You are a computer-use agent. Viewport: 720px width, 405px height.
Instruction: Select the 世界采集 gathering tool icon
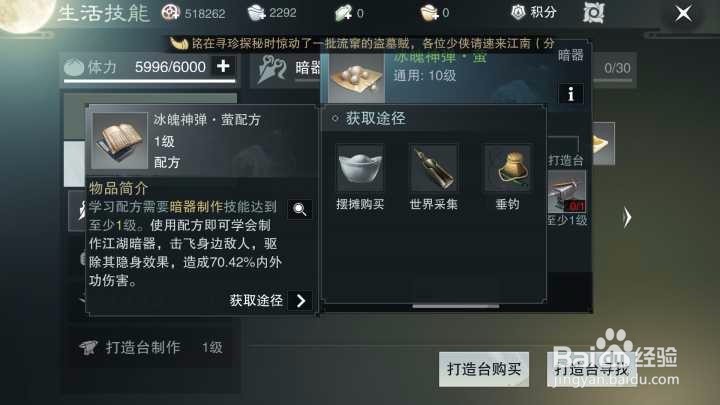pyautogui.click(x=433, y=168)
